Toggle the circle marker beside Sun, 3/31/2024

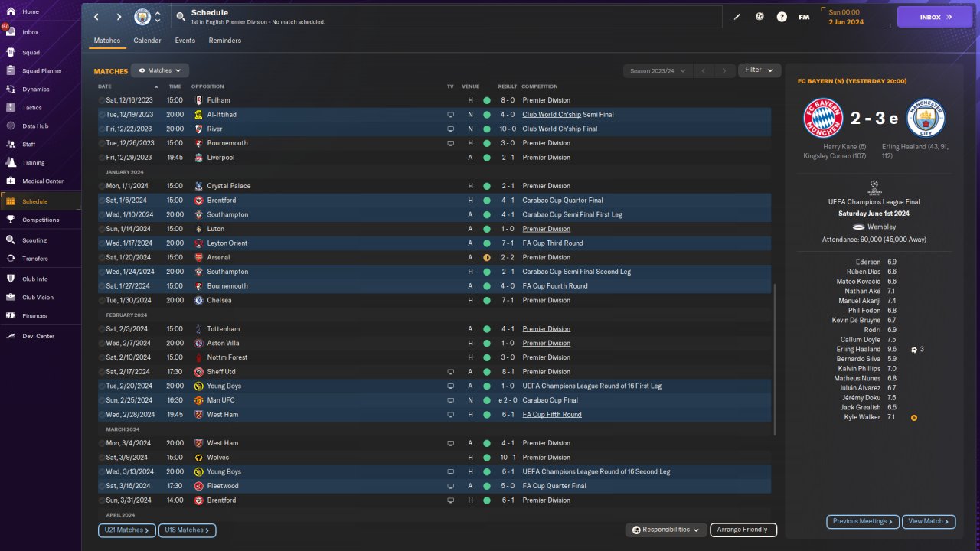[x=102, y=500]
